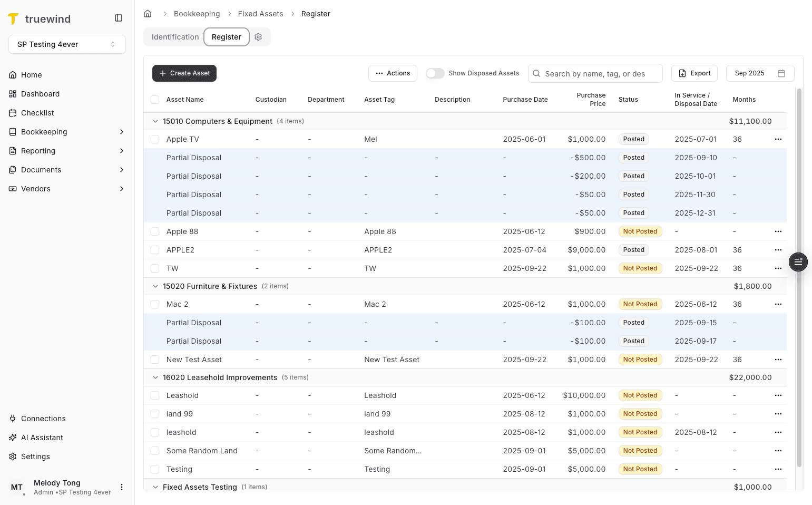Open the SP Testing 4ever workspace selector
Image resolution: width=812 pixels, height=505 pixels.
point(67,44)
